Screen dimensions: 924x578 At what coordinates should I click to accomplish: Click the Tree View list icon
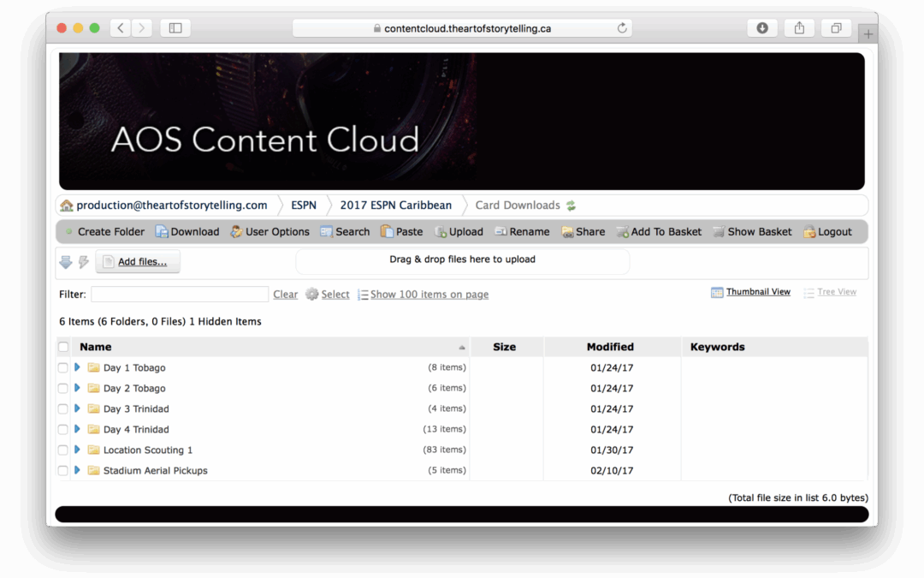click(x=808, y=293)
